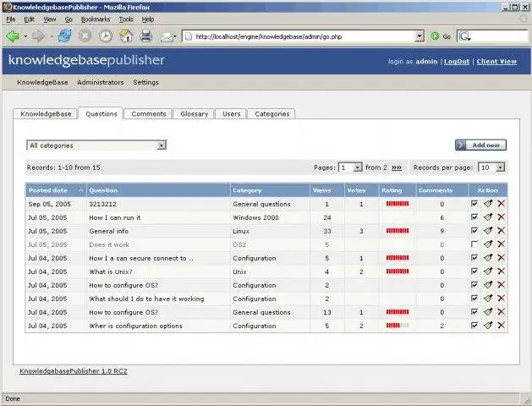
Task: Go to next page with the '»»' link
Action: tap(397, 167)
